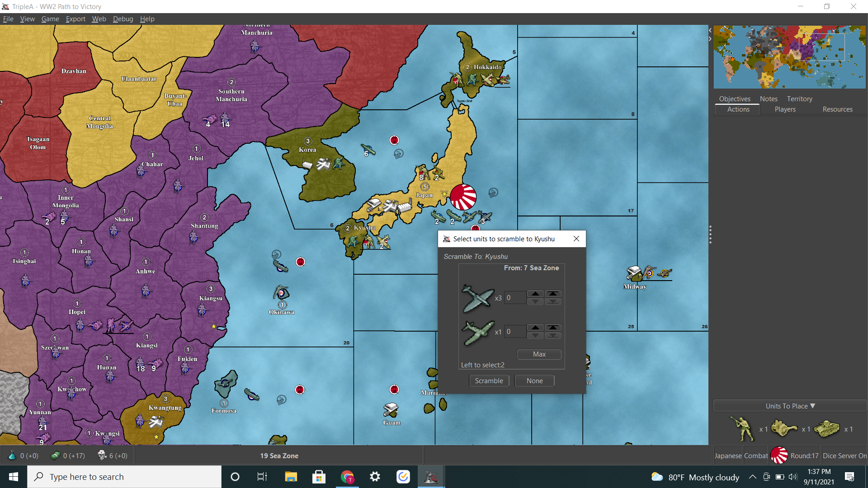Switch to the Objectives tab

tap(735, 99)
